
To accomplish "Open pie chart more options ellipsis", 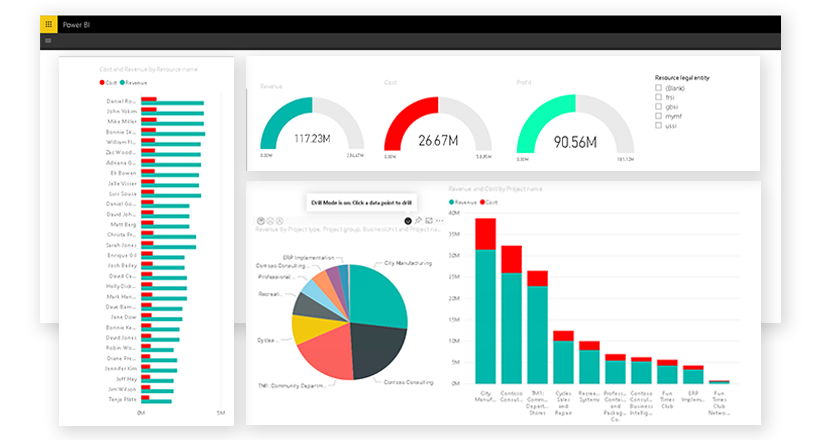I will 439,221.
